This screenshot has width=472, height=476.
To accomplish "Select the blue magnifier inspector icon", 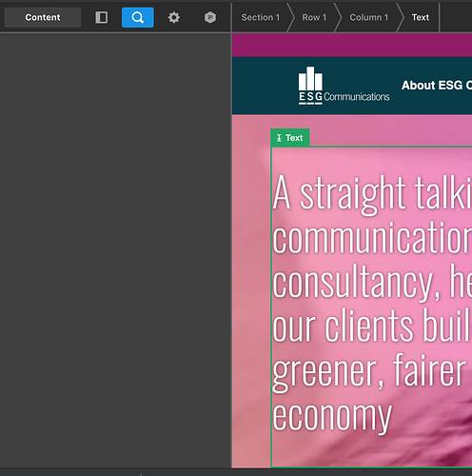I will pos(138,17).
